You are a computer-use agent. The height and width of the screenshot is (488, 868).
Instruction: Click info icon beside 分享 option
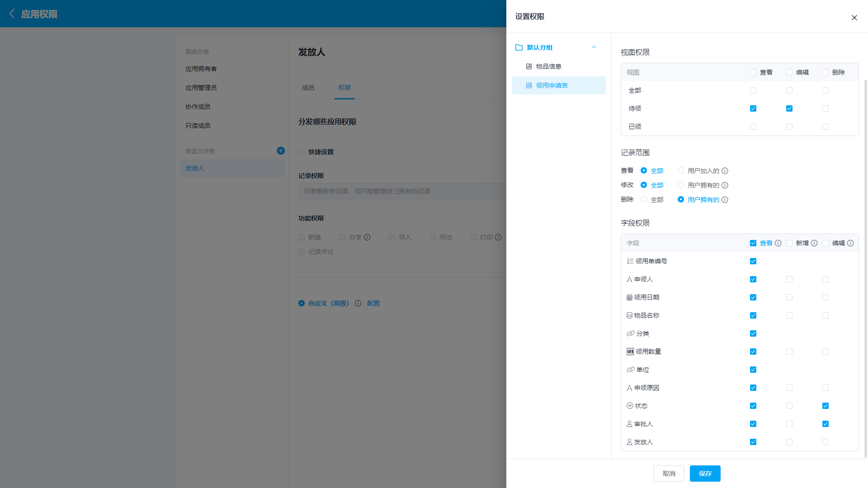click(367, 237)
